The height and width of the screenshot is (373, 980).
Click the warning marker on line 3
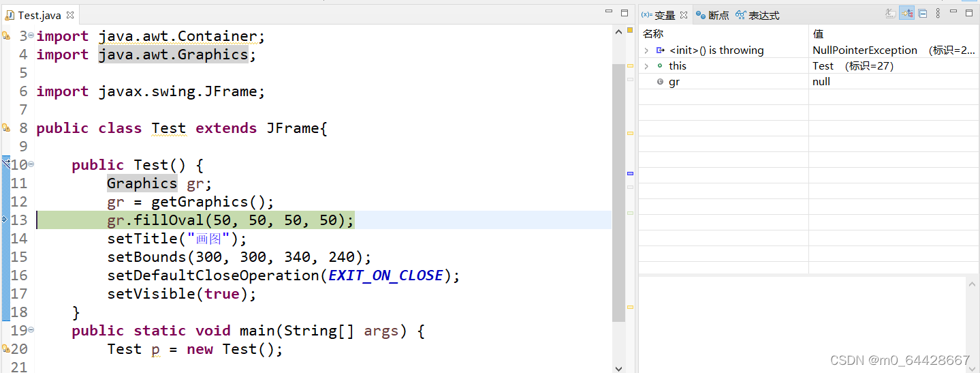(x=5, y=35)
